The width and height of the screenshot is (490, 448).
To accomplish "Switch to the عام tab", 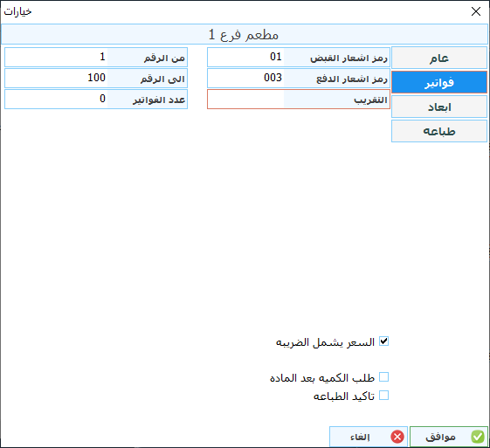I will click(439, 59).
